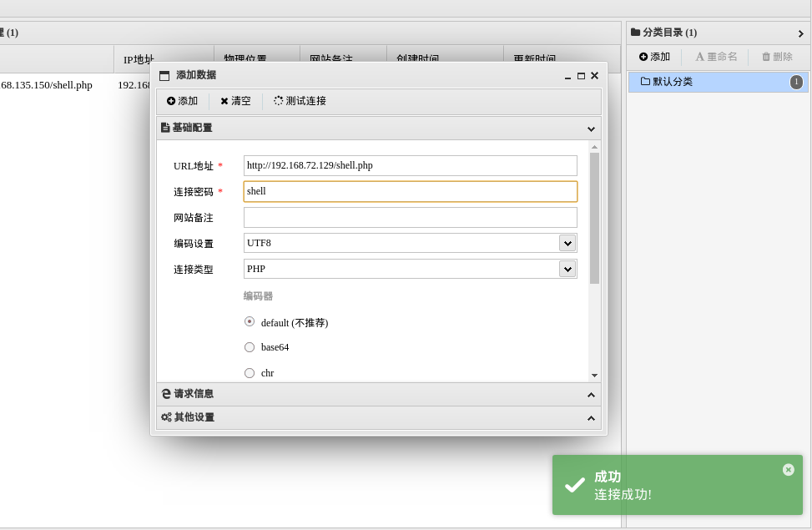Screen dimensions: 812x530
Task: Click the 添加数据 window title icon
Action: 164,76
